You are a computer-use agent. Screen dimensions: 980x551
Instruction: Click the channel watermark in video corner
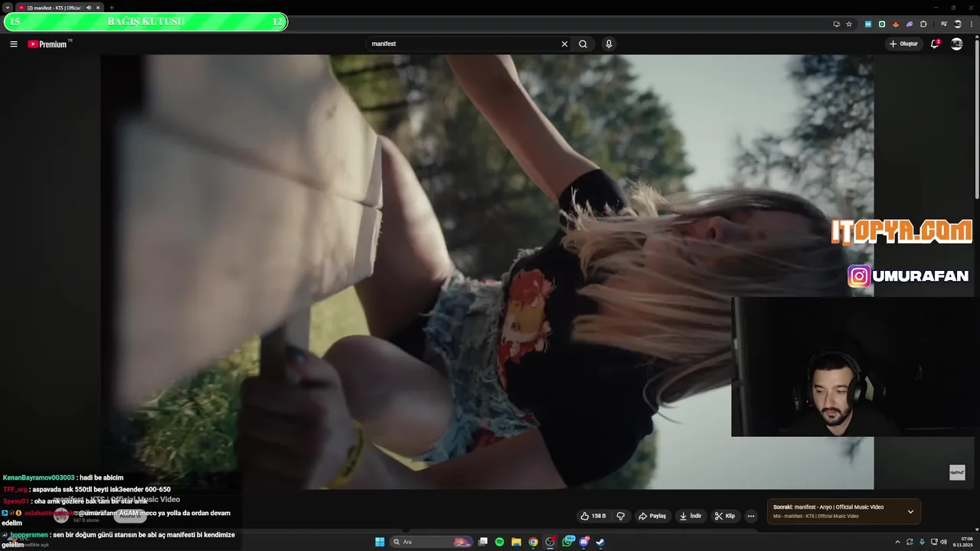pos(957,472)
